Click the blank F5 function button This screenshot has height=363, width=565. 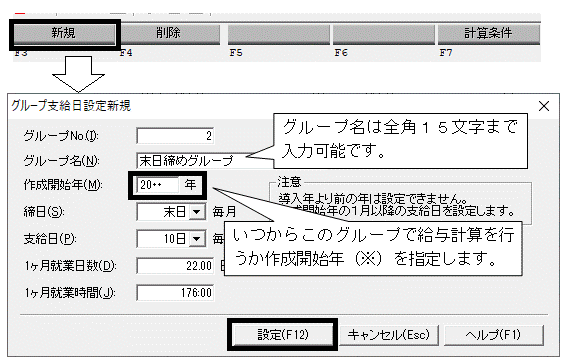pos(279,35)
